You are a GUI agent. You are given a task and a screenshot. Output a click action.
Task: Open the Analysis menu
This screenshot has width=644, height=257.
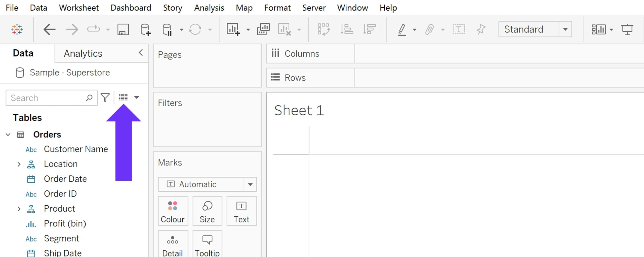click(x=209, y=8)
